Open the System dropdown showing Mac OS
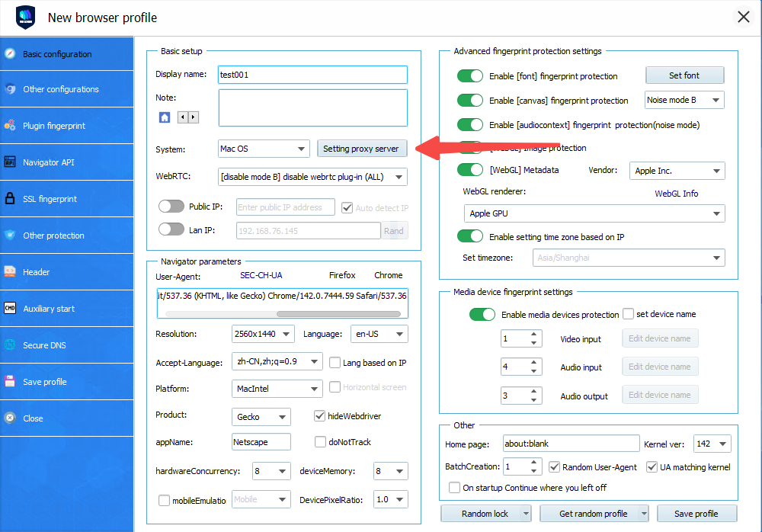This screenshot has height=532, width=762. [x=263, y=149]
